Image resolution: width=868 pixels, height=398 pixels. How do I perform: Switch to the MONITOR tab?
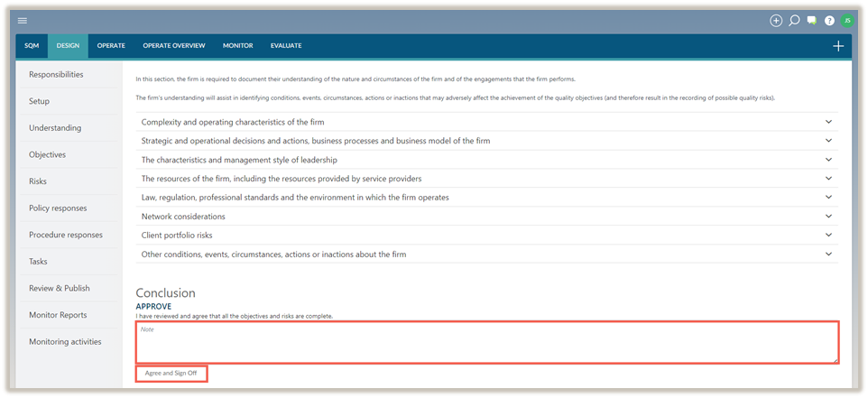tap(237, 46)
